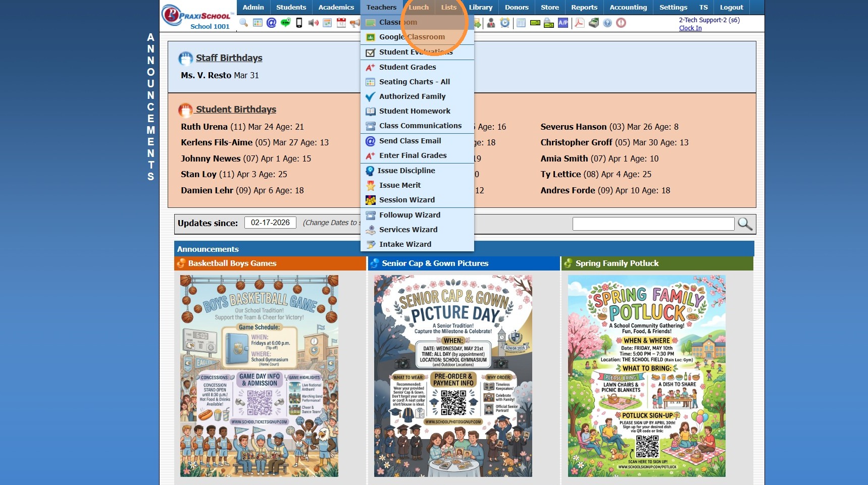Open Intake Wizard from the menu
The width and height of the screenshot is (868, 485).
(x=417, y=244)
